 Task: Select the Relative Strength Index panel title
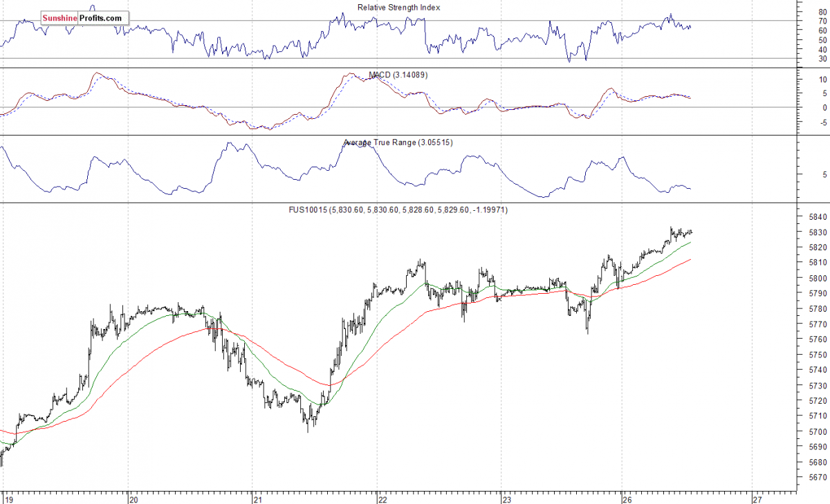point(398,8)
